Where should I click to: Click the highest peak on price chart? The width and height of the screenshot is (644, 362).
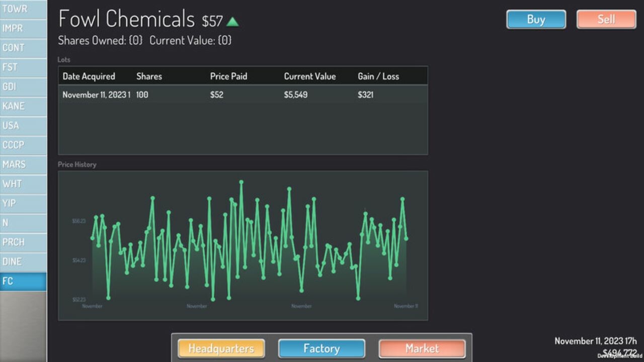[241, 182]
